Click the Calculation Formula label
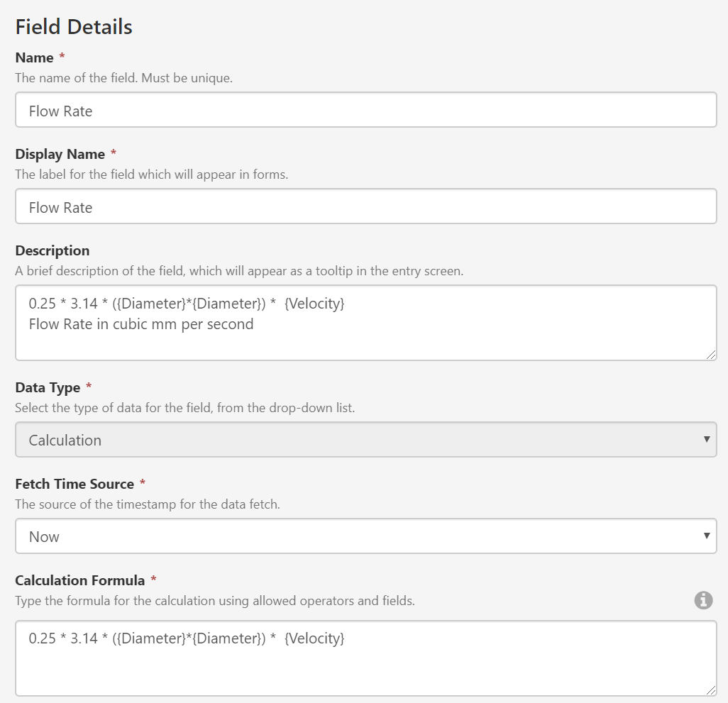The height and width of the screenshot is (703, 728). coord(80,580)
